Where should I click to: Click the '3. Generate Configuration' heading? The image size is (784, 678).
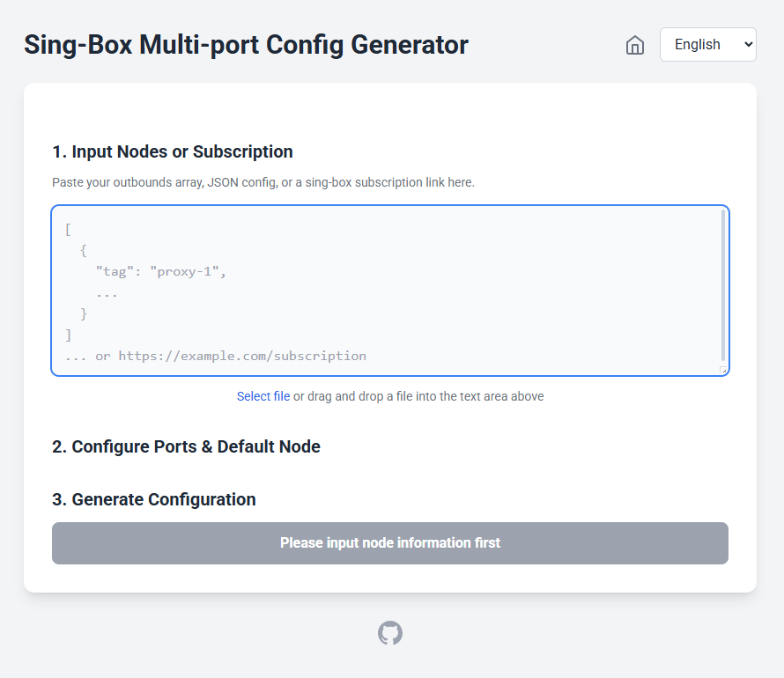[154, 499]
